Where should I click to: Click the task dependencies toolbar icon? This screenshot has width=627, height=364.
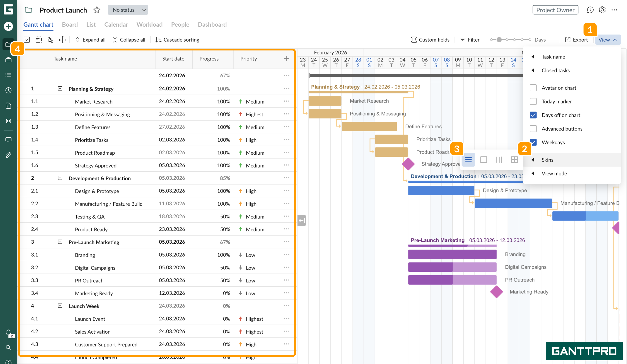[x=50, y=39]
